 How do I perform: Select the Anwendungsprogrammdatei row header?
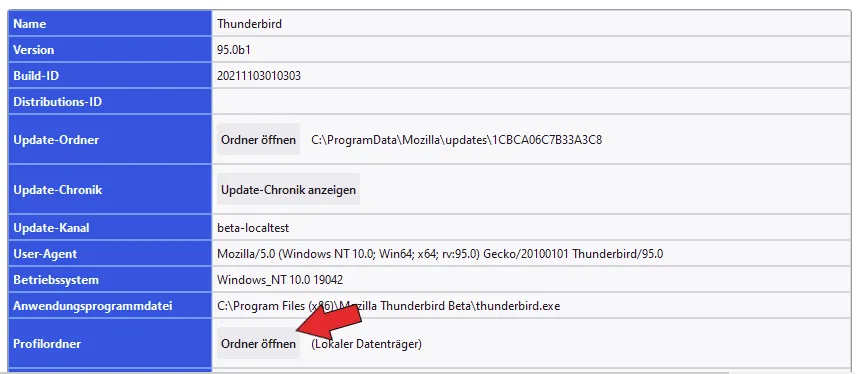[x=110, y=306]
